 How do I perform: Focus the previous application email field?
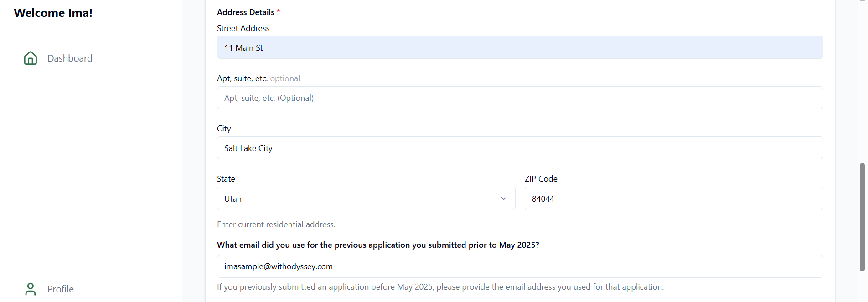pos(520,266)
